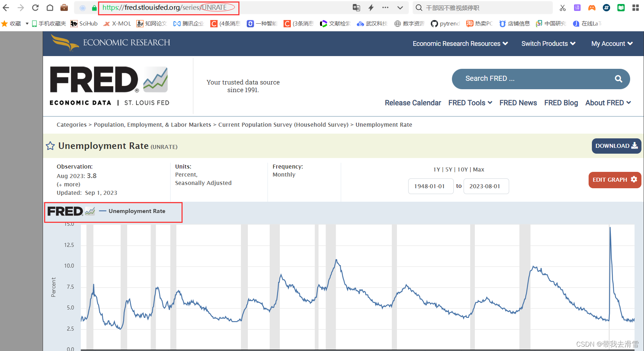Image resolution: width=644 pixels, height=351 pixels.
Task: Favorite the series with the star icon
Action: click(50, 146)
